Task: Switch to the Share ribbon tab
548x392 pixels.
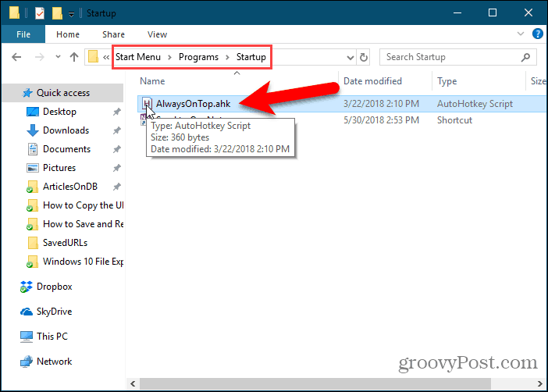Action: 114,34
